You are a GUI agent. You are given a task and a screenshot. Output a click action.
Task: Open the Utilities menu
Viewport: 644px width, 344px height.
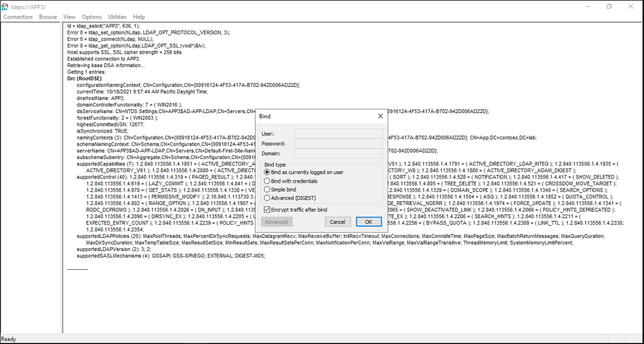(117, 17)
